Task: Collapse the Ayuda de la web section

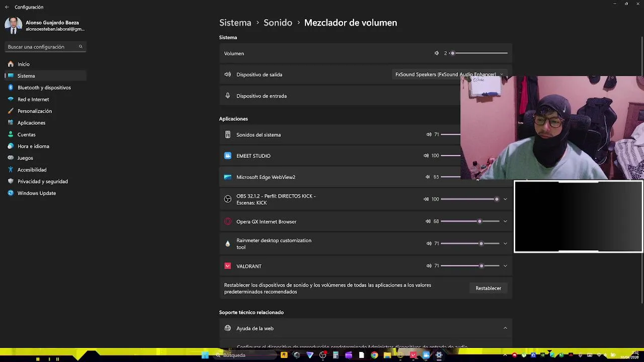Action: [x=505, y=328]
